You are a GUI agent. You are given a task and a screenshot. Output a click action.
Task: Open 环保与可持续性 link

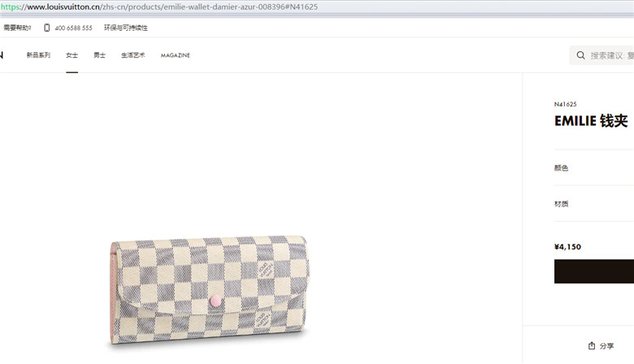coord(126,28)
